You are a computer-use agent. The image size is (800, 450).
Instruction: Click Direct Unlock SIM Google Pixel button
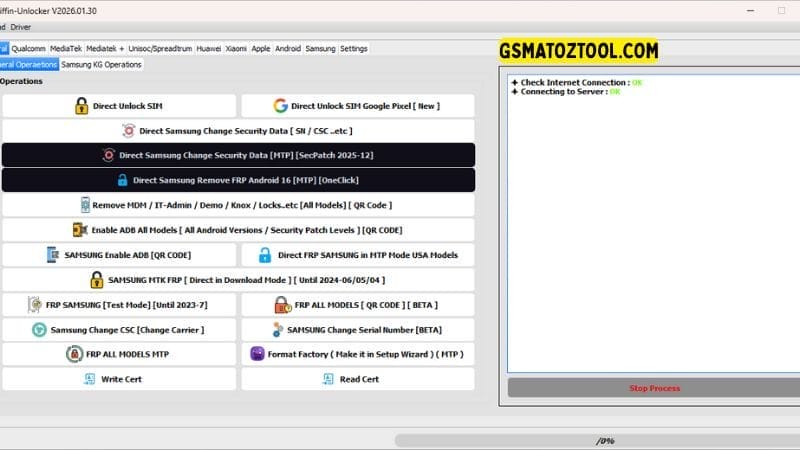pos(358,106)
